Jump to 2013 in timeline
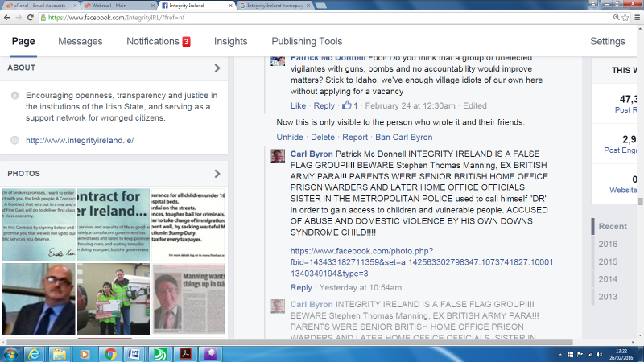 point(608,297)
